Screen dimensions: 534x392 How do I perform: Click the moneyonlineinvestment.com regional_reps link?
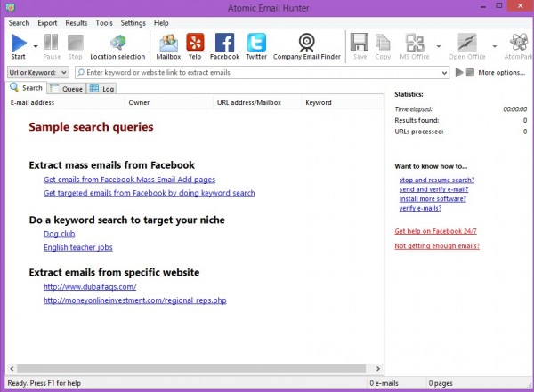click(135, 300)
